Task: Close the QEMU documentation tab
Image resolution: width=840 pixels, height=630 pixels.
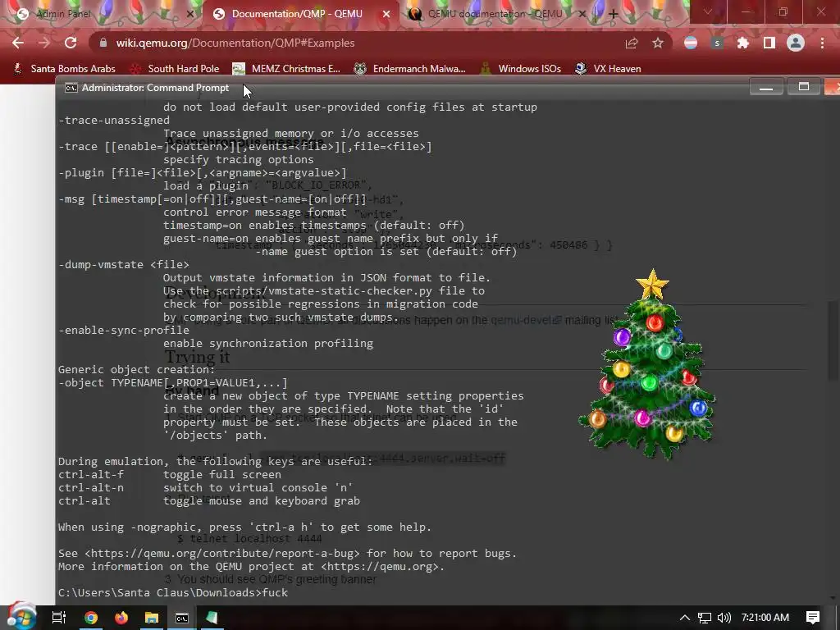Action: [583, 15]
